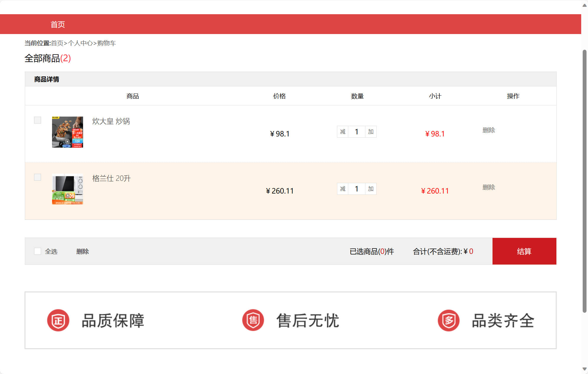Increase 格兰仕 20升 quantity with 加

[371, 189]
